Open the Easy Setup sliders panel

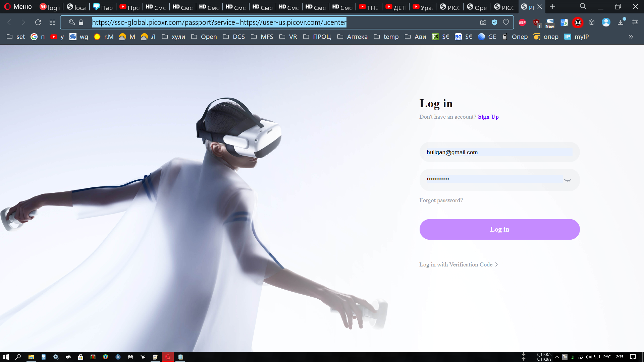(x=635, y=22)
